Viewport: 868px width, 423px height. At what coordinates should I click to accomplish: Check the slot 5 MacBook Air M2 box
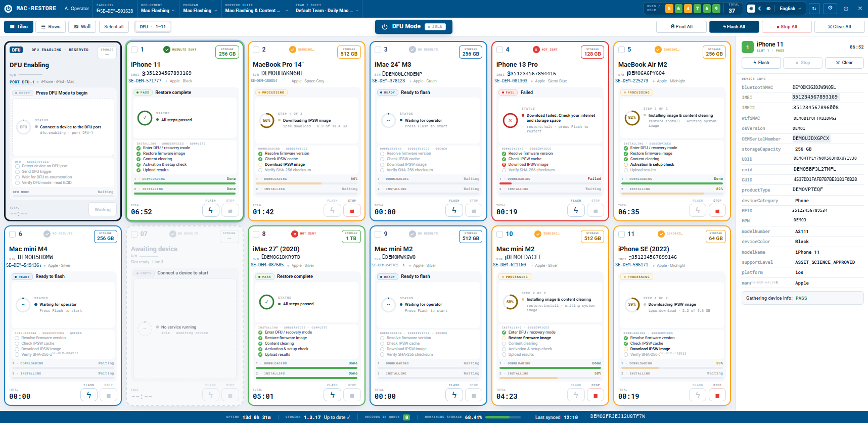621,50
